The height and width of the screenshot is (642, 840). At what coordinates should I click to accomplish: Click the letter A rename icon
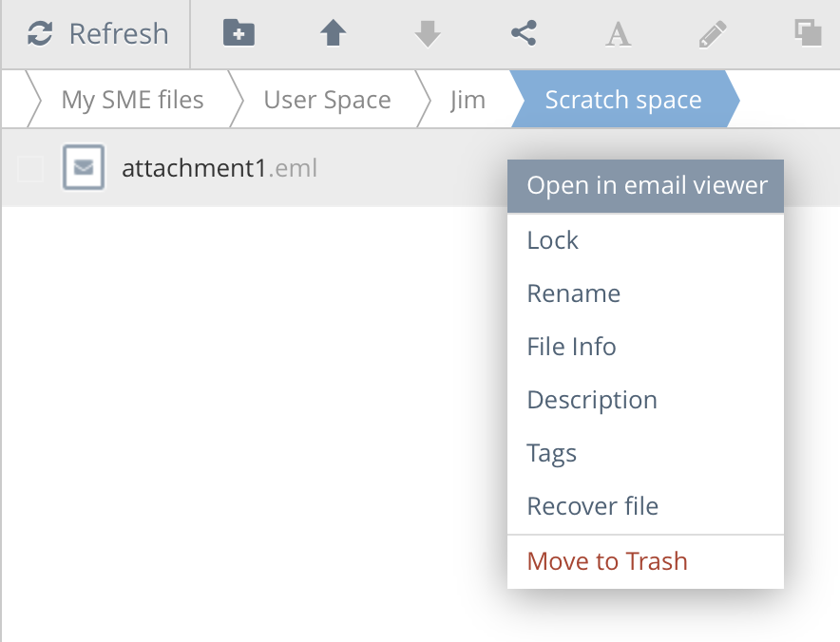[x=619, y=34]
